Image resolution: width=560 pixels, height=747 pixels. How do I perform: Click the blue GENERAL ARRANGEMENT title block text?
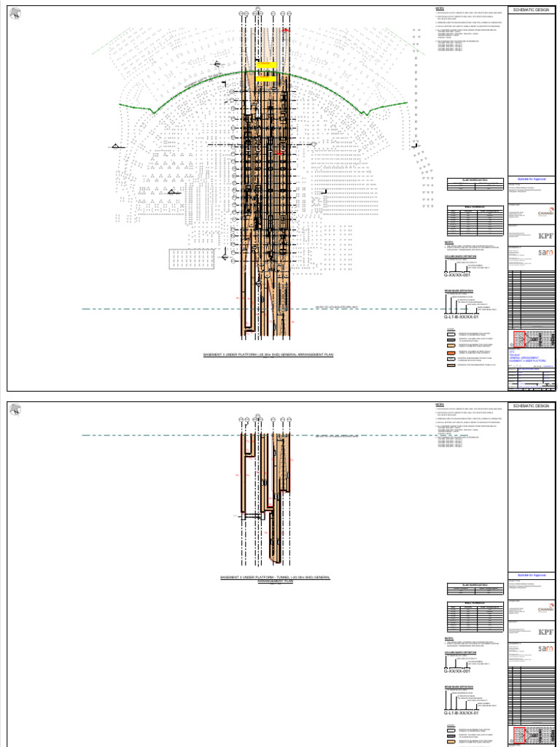[524, 357]
